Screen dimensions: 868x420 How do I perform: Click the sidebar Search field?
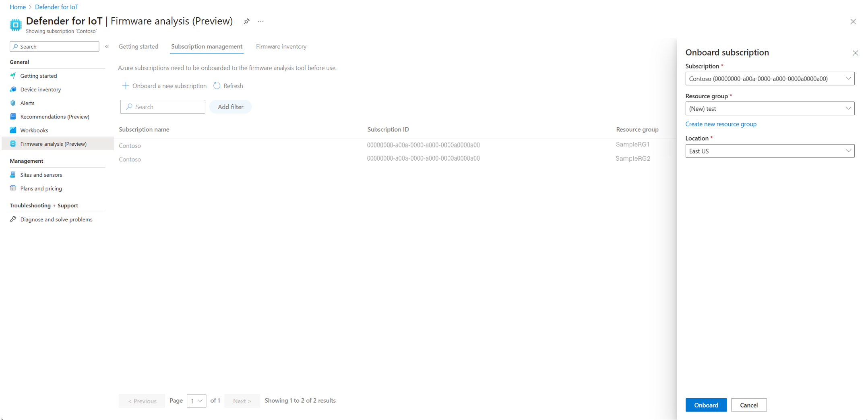[x=54, y=46]
